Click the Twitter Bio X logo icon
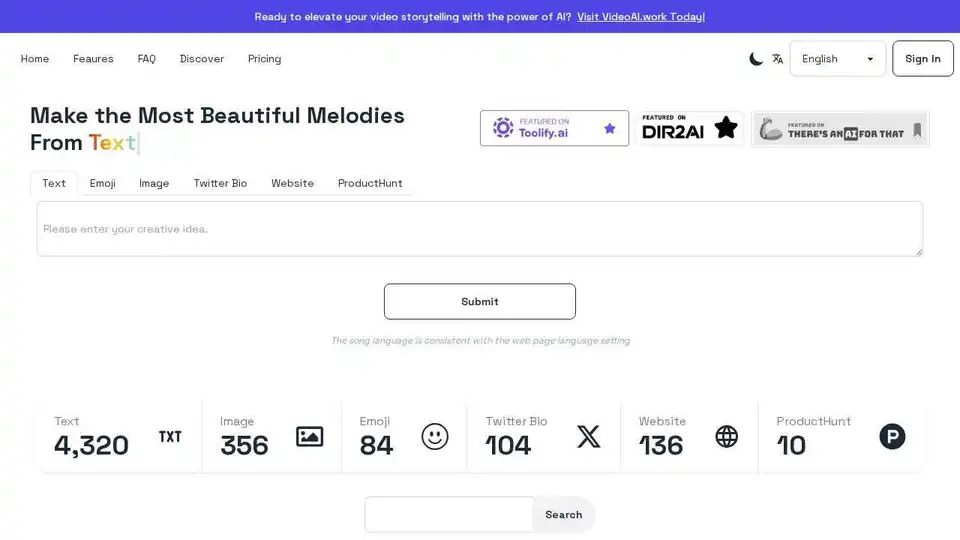Screen dimensions: 960x540 point(589,437)
